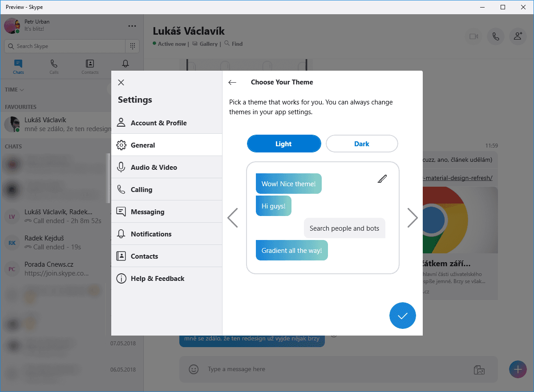Click the FAVOURITES section header

[20, 107]
